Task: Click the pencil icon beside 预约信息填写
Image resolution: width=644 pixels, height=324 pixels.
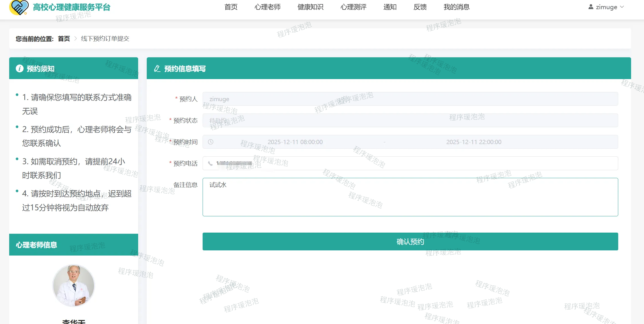Action: 157,68
